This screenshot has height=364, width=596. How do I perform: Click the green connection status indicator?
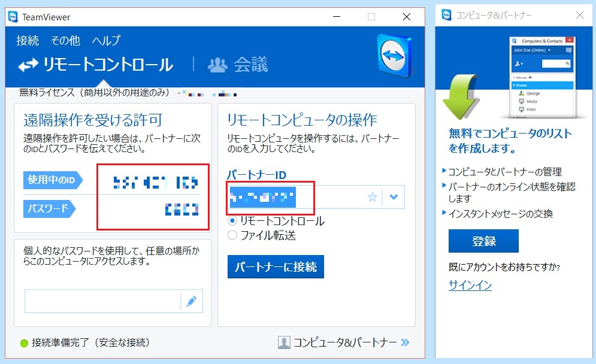pyautogui.click(x=25, y=344)
